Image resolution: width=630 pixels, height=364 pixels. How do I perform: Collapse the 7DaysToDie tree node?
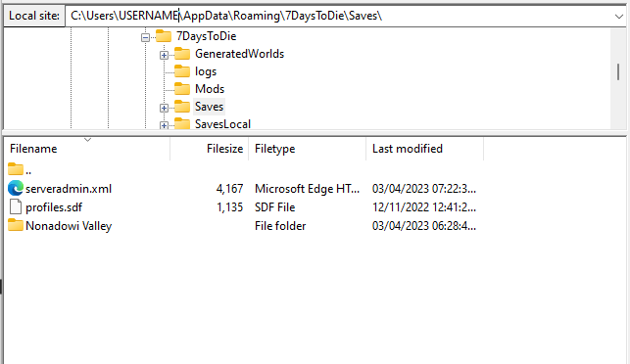[x=145, y=38]
